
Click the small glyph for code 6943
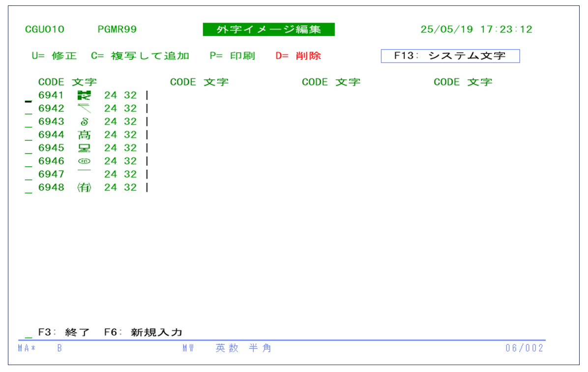point(84,122)
